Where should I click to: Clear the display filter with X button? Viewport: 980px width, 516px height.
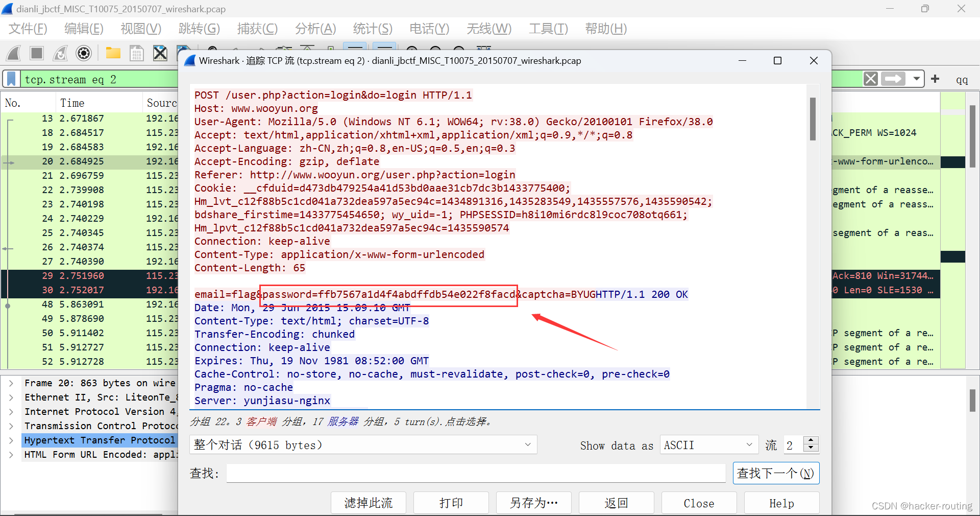(x=871, y=79)
